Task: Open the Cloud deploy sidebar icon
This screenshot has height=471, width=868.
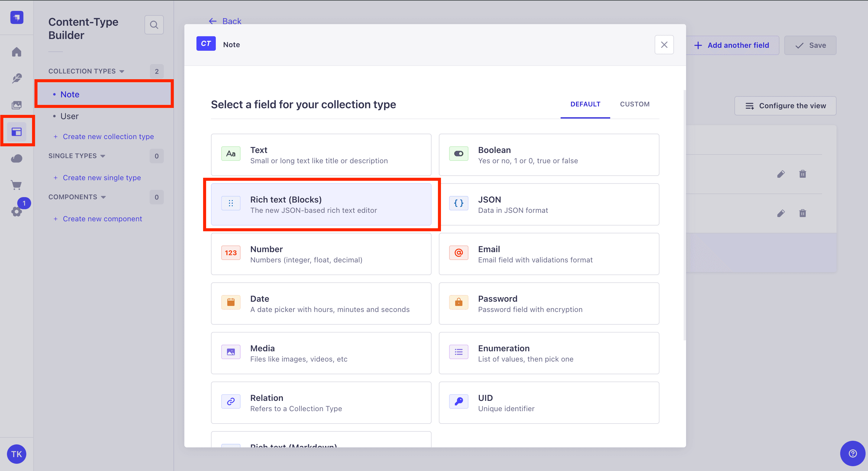Action: click(x=17, y=158)
